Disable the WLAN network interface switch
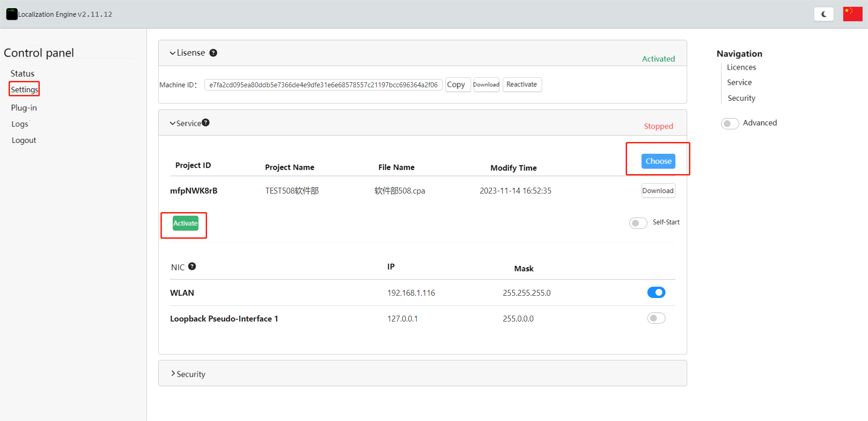 coord(656,293)
